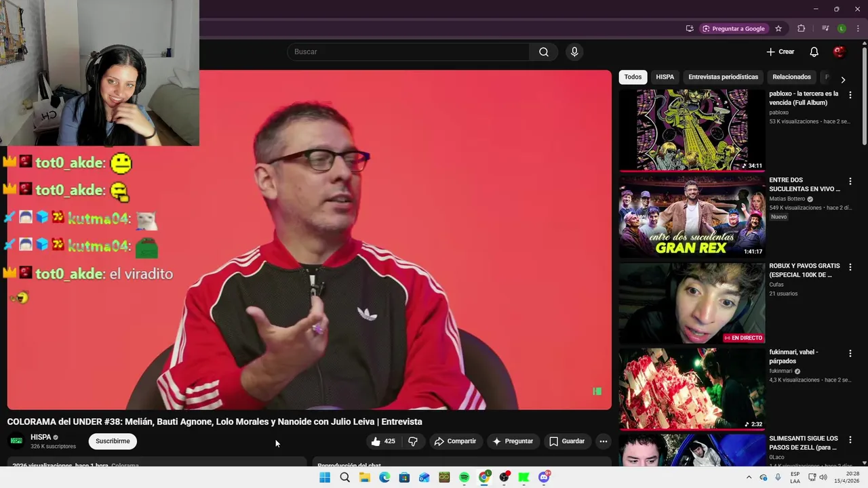Open the GRAN REX video thumbnail
The image size is (868, 488).
click(692, 216)
